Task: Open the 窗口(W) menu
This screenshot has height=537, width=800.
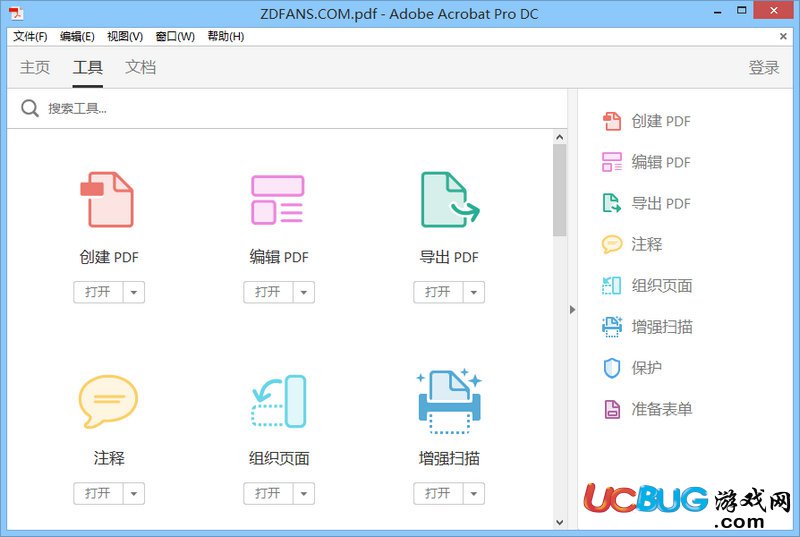Action: pyautogui.click(x=175, y=36)
